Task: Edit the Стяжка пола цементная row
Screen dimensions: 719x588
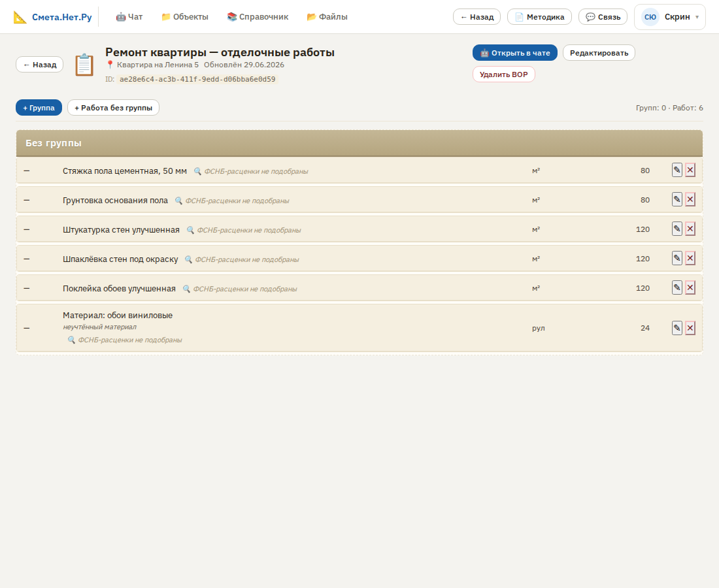Action: pos(677,170)
